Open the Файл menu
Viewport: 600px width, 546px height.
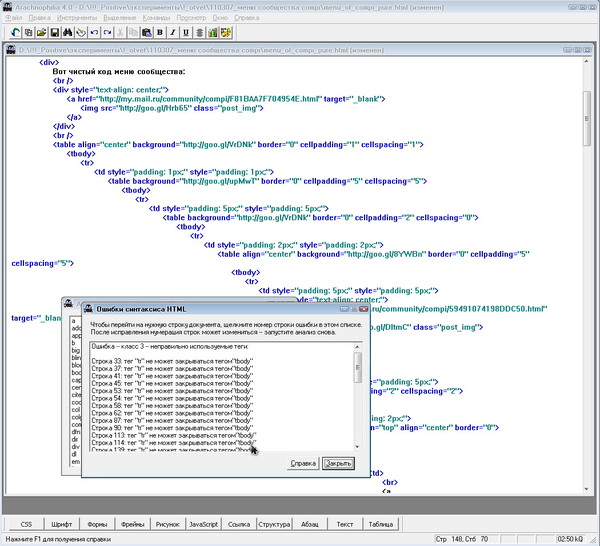(x=14, y=18)
